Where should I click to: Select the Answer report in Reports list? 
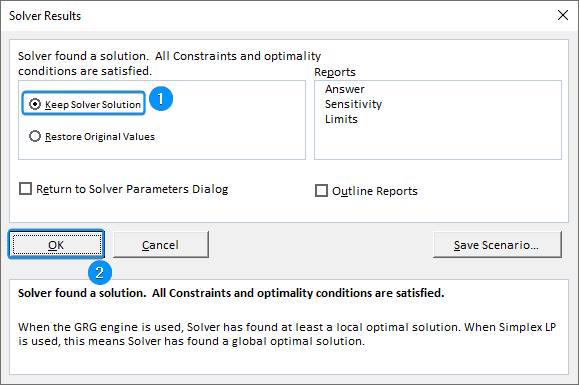tap(345, 89)
